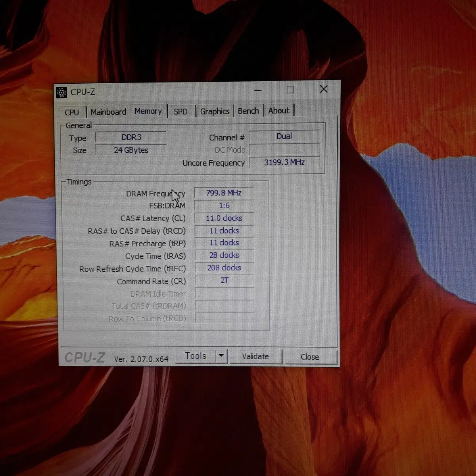Viewport: 476px width, 476px height.
Task: Click the FSB:DRAM ratio value 1:6
Action: click(224, 205)
